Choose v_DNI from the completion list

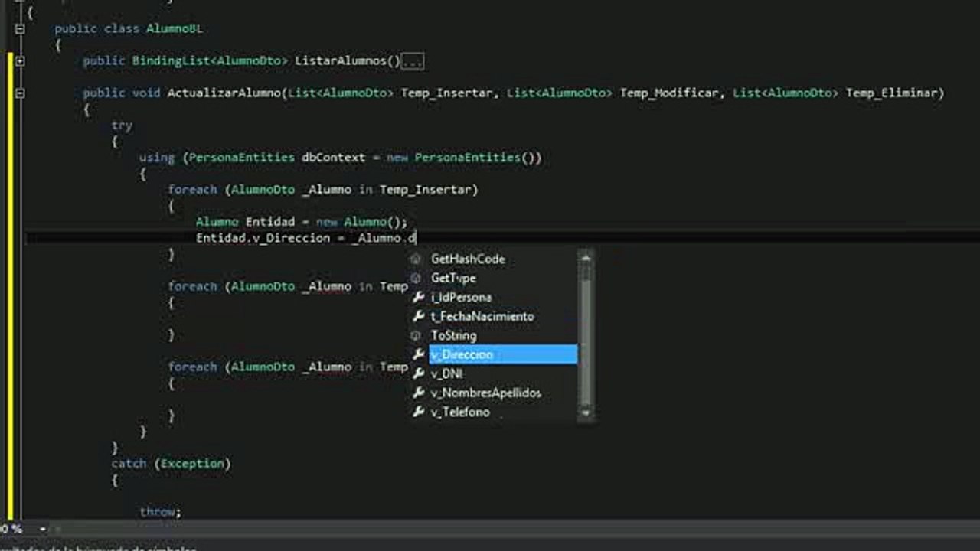click(x=446, y=373)
